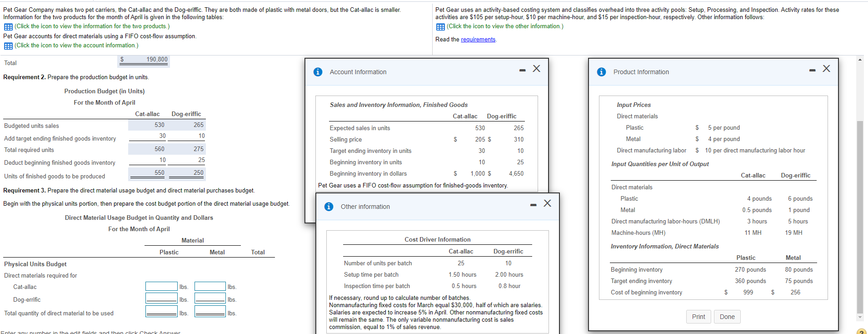Click the total Plastic quantity input field

[161, 311]
